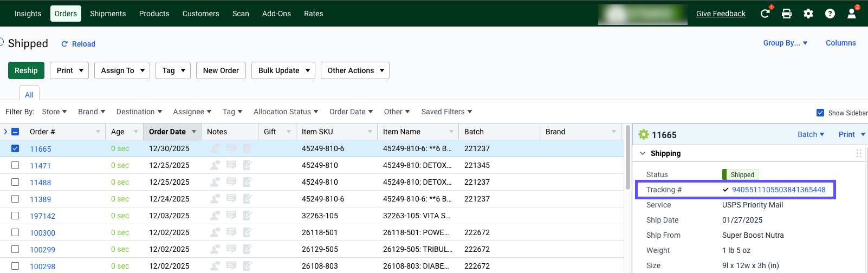
Task: Click the help question mark icon
Action: pos(830,14)
